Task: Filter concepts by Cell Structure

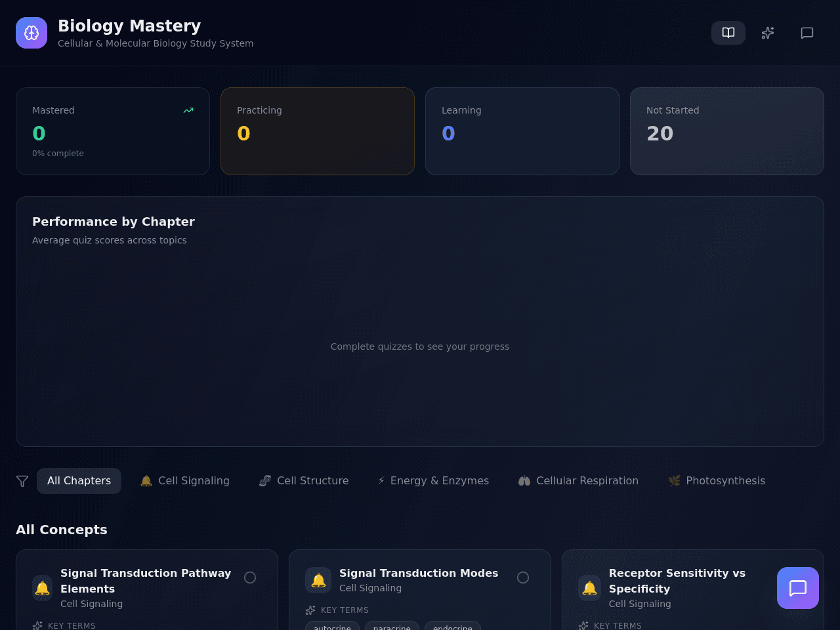Action: (x=304, y=481)
